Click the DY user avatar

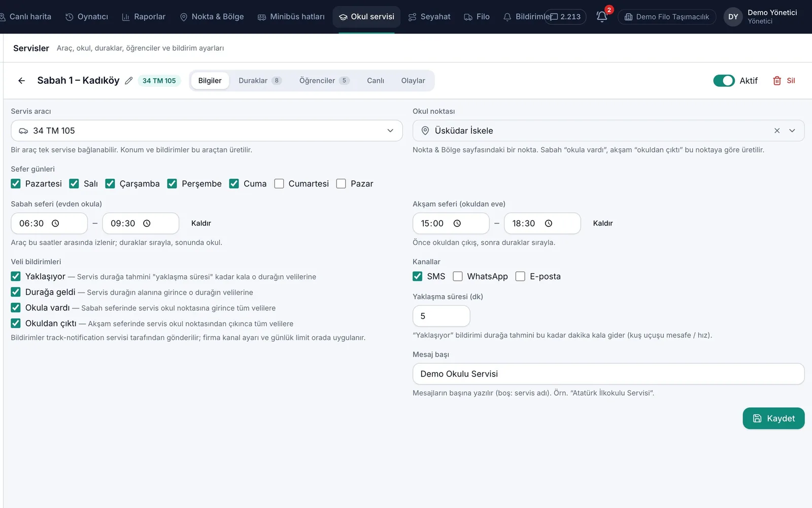pos(733,17)
